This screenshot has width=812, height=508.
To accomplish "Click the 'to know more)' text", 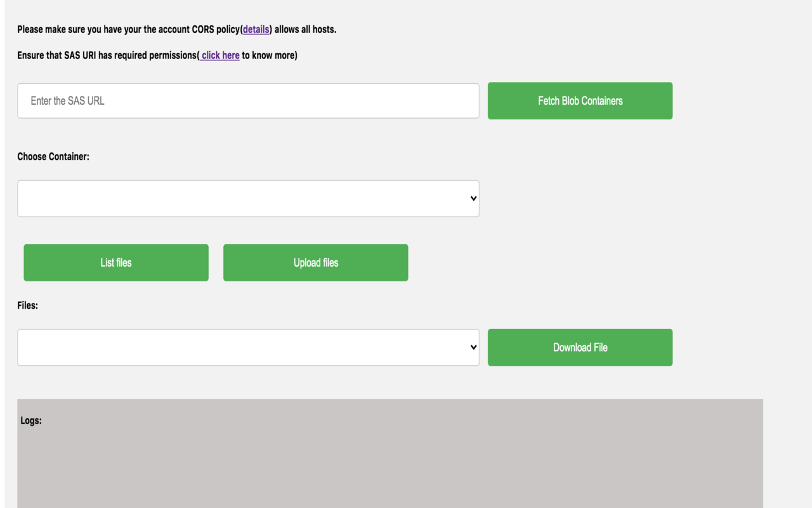I will point(270,55).
